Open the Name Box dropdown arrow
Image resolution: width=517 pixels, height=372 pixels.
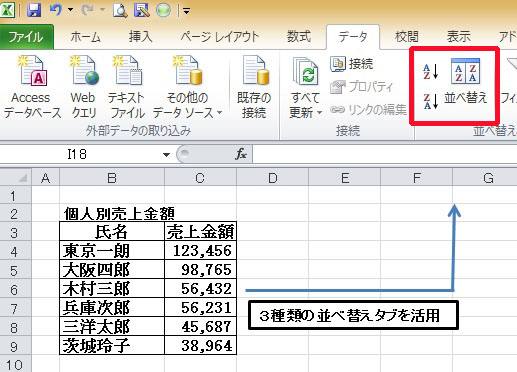pyautogui.click(x=166, y=154)
